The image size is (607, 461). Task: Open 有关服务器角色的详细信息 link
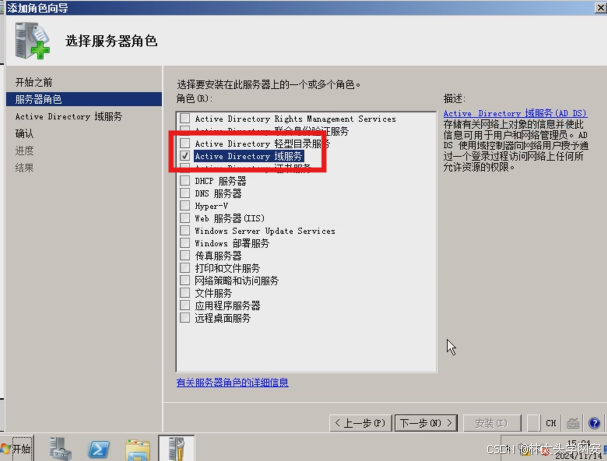coord(232,382)
